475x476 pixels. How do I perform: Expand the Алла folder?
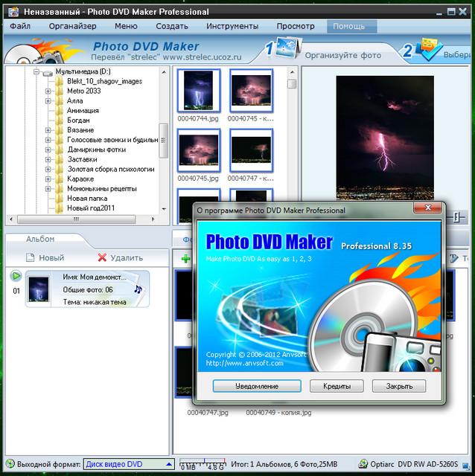48,101
